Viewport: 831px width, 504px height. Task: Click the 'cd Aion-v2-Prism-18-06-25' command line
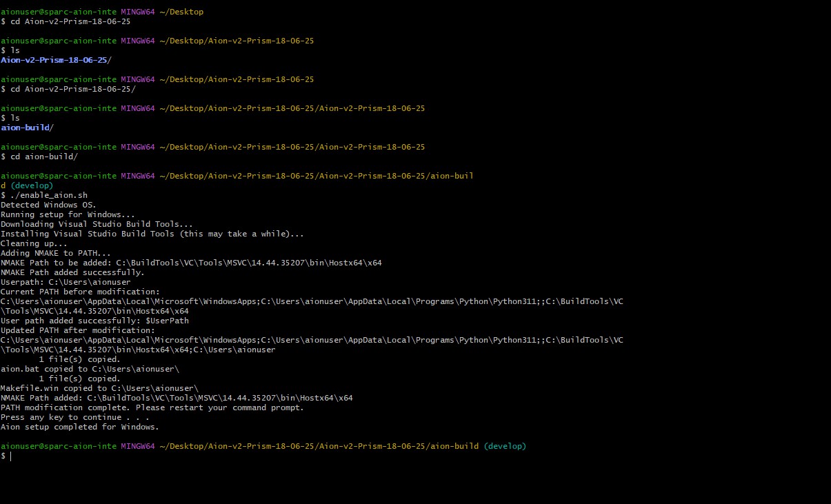[x=68, y=21]
